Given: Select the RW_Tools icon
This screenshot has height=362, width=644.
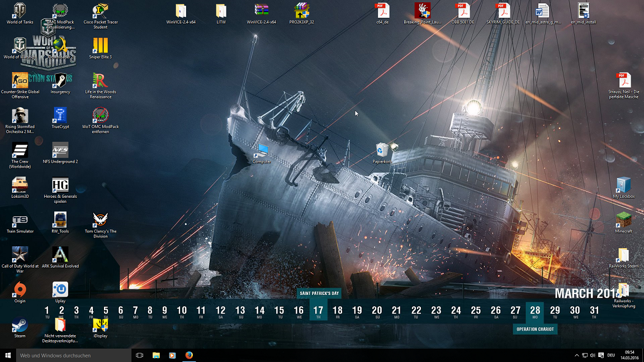Looking at the screenshot, I should point(60,222).
